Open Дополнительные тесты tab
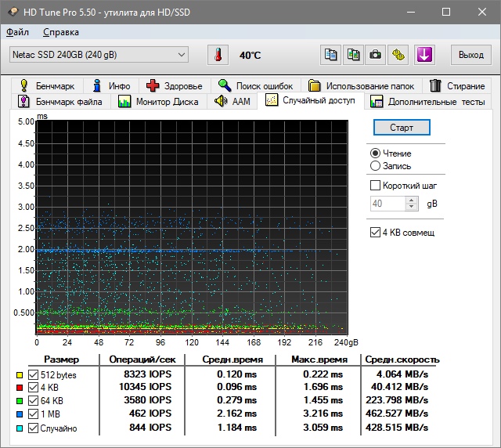This screenshot has width=501, height=448. click(427, 102)
